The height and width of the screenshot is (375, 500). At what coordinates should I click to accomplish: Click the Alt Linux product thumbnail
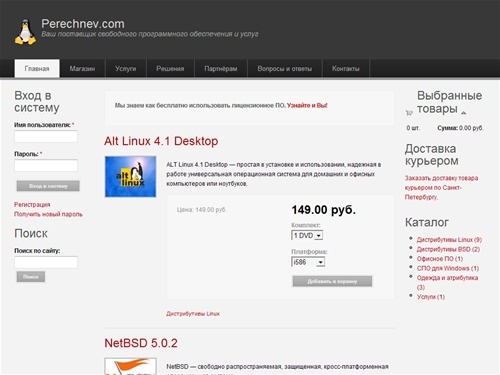130,176
